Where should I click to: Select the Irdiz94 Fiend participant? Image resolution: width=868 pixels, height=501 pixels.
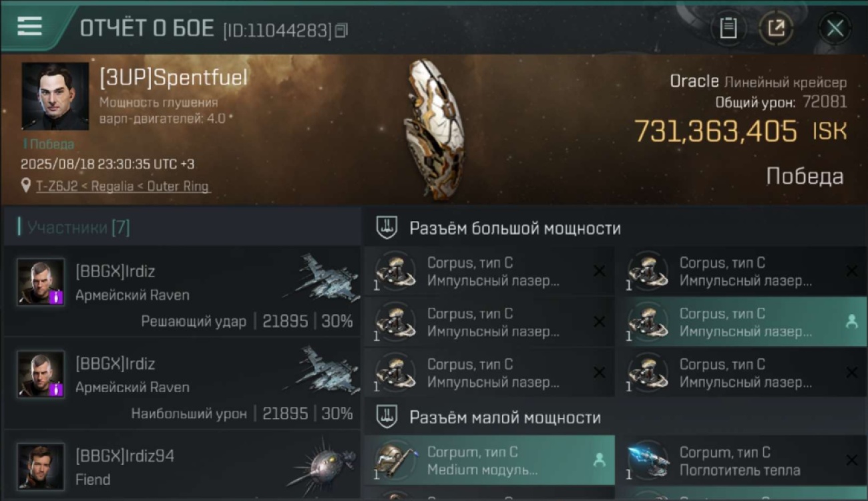(182, 466)
